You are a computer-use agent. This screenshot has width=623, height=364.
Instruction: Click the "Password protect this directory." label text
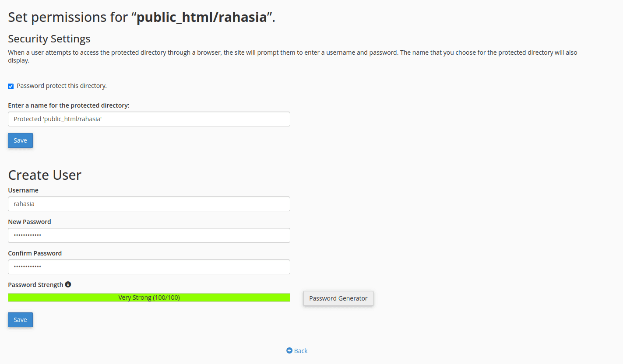(62, 86)
